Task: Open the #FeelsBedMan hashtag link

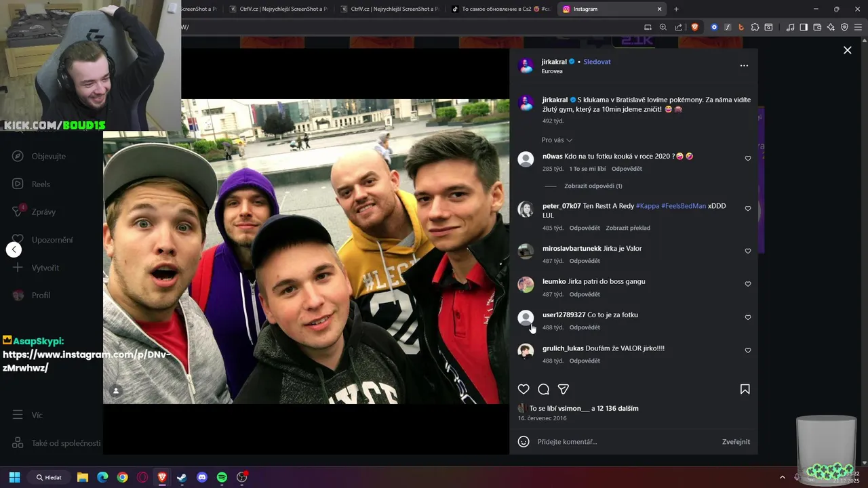Action: tap(684, 206)
